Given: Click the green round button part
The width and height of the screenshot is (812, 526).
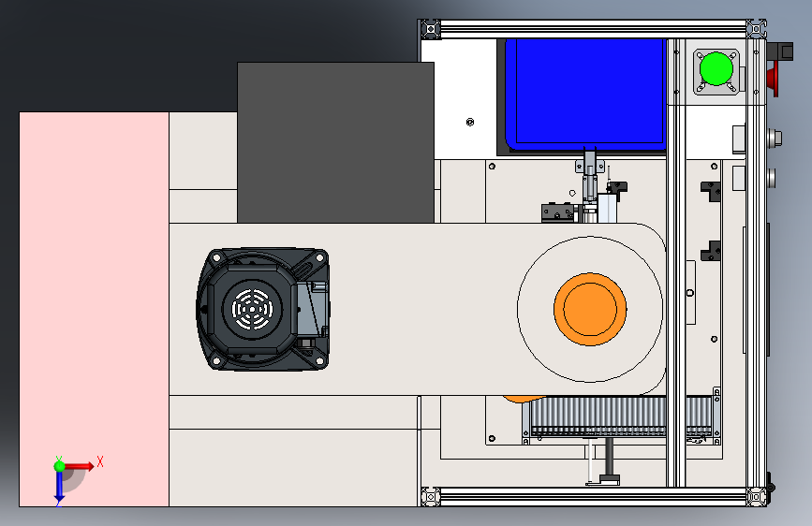Looking at the screenshot, I should [x=716, y=68].
